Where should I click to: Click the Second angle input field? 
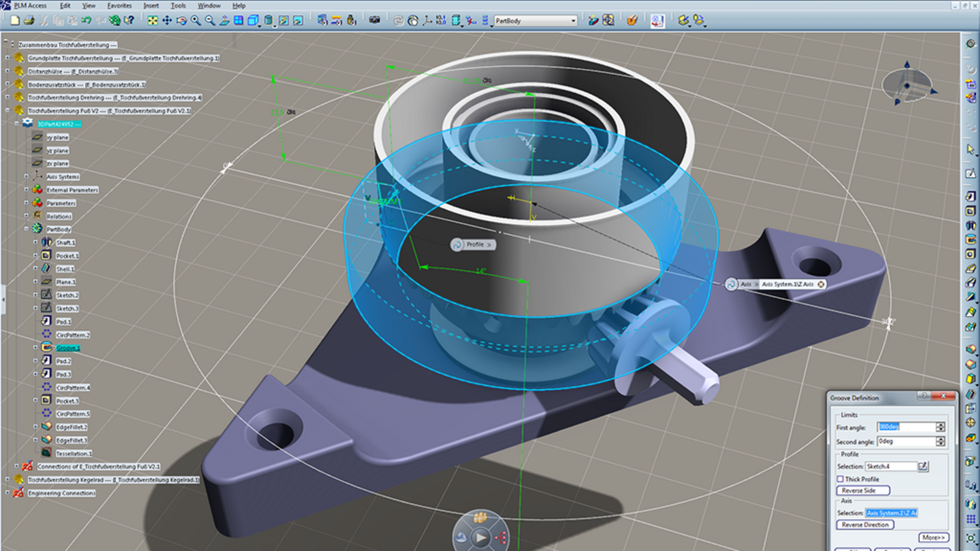tap(907, 441)
